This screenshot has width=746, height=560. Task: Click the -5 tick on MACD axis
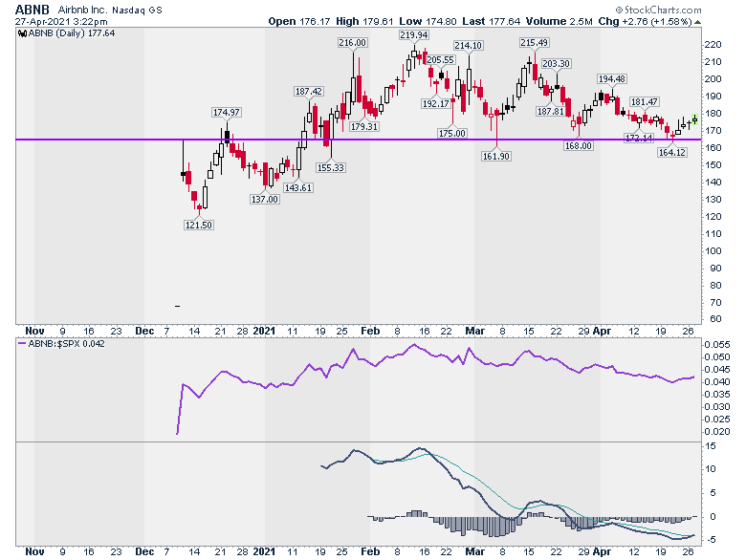(711, 540)
